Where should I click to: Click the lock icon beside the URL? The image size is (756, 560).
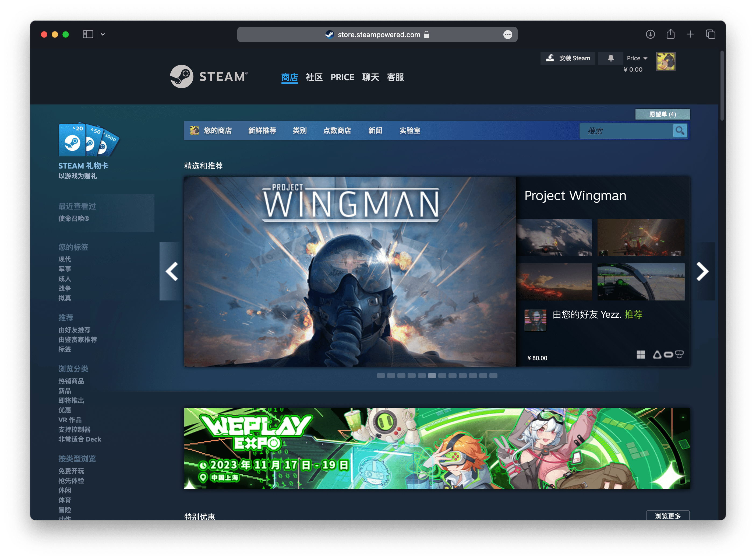coord(426,34)
